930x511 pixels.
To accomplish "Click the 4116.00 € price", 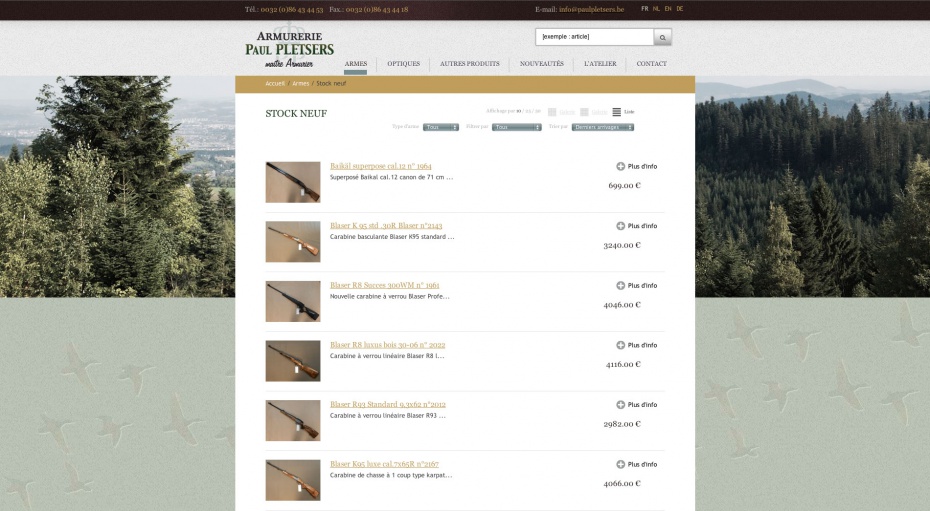I will (623, 365).
